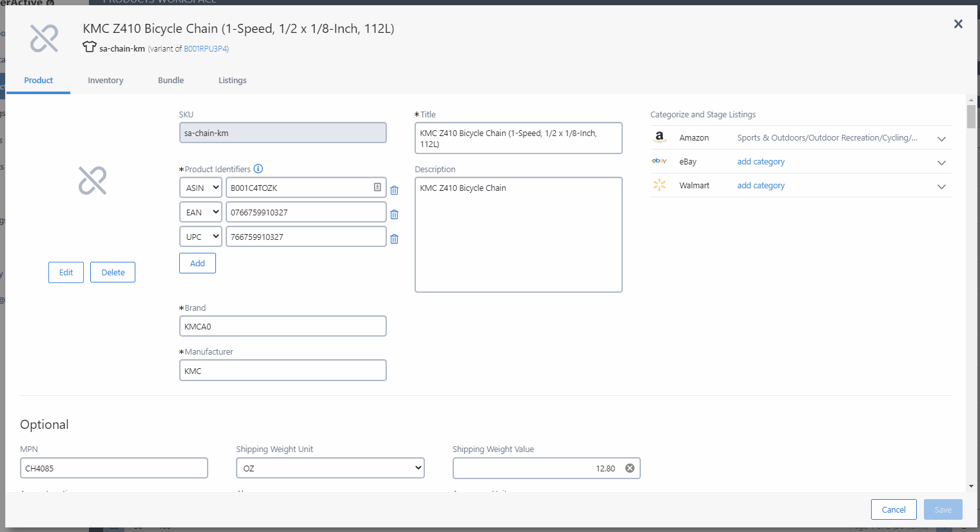Delete the ASIN identifier via trash icon

394,190
